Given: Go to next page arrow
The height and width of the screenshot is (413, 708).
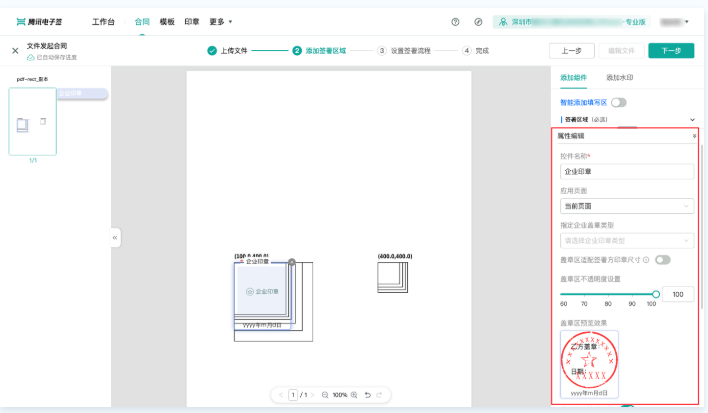Looking at the screenshot, I should (312, 395).
